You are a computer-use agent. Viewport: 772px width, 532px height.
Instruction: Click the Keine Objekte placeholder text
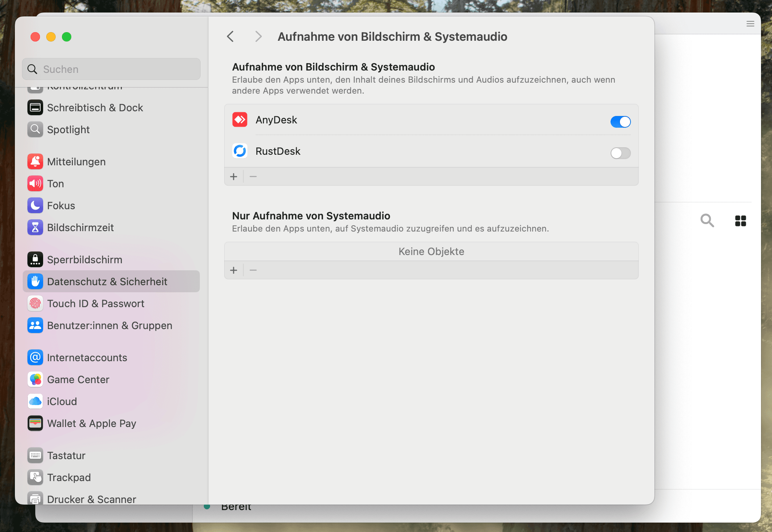(x=431, y=252)
